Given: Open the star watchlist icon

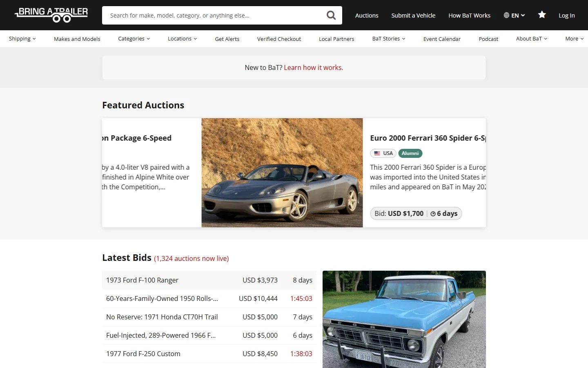Looking at the screenshot, I should click(542, 15).
